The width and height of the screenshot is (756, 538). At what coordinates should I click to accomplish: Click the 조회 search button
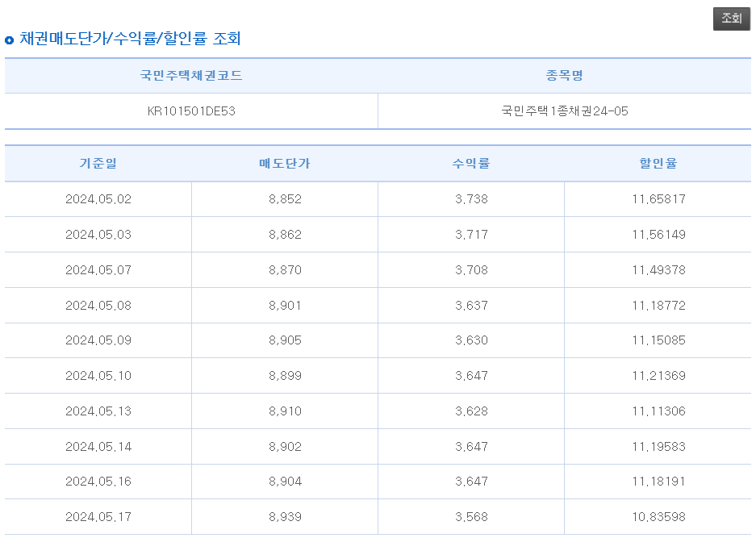tap(730, 18)
